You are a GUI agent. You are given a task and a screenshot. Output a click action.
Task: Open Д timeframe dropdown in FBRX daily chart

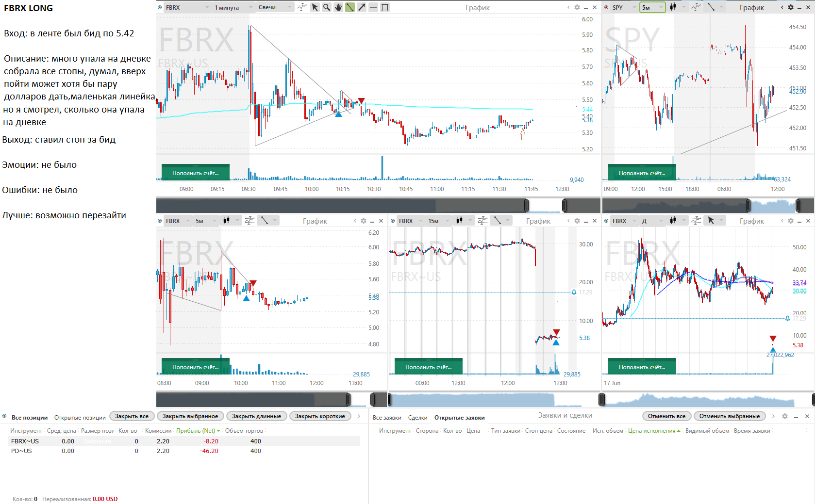pos(652,221)
